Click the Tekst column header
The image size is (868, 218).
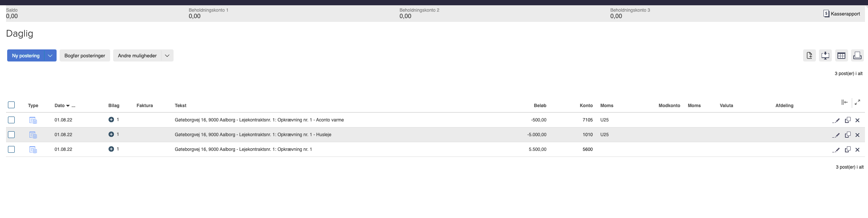(x=181, y=106)
